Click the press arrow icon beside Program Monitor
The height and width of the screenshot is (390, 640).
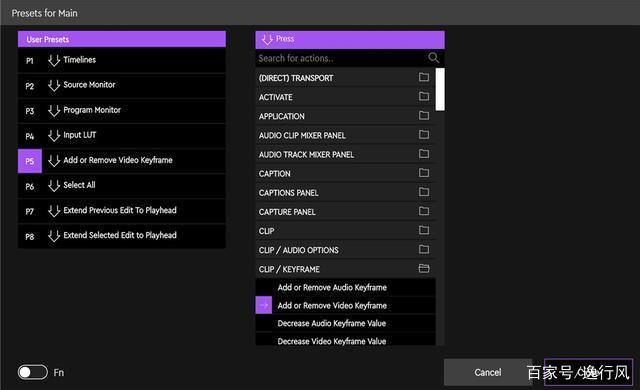54,111
